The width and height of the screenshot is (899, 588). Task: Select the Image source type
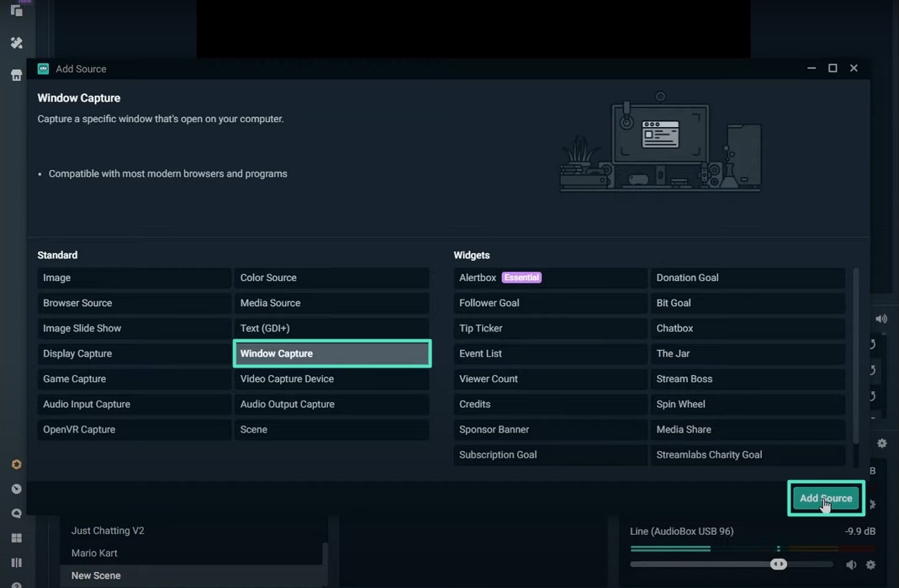[x=134, y=278]
